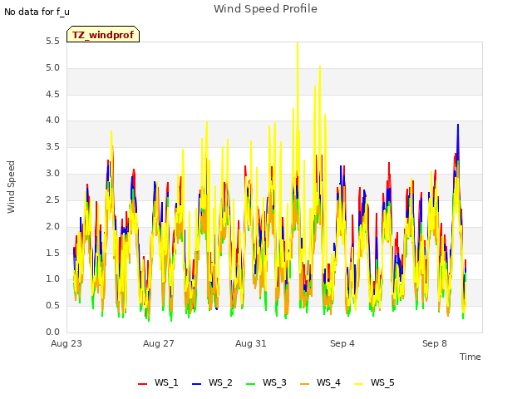Toggle the WS_5 series in legend
The height and width of the screenshot is (399, 532).
point(374,382)
